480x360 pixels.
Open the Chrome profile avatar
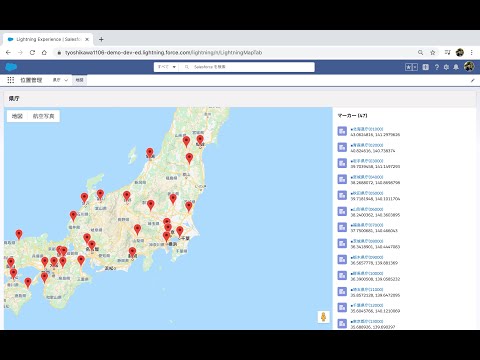(460, 52)
